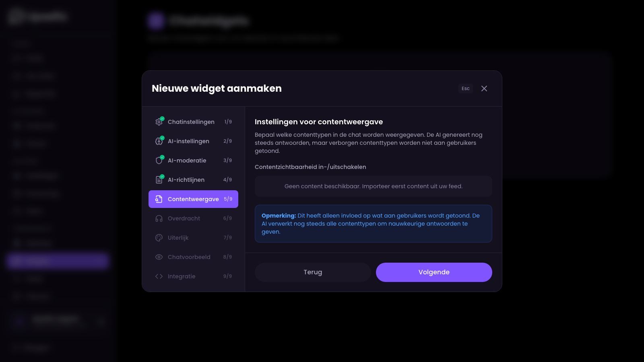The image size is (644, 362).
Task: Click the Esc badge in the dialog header
Action: click(465, 88)
